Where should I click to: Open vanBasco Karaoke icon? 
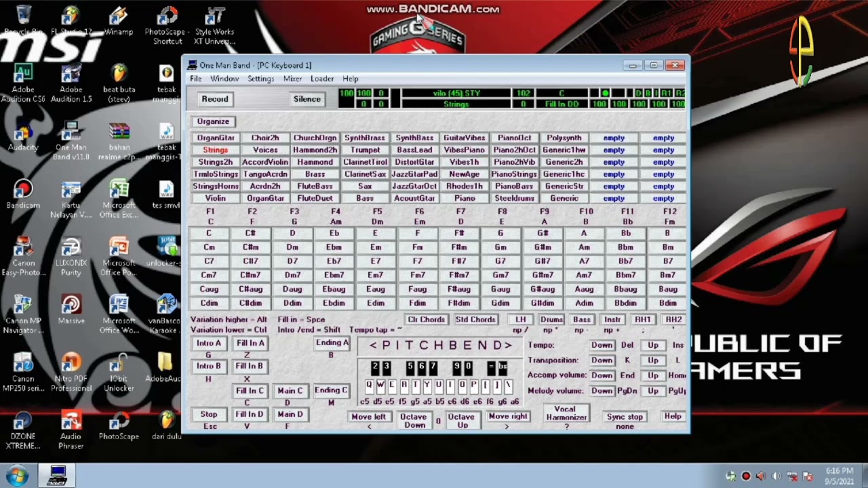point(167,314)
